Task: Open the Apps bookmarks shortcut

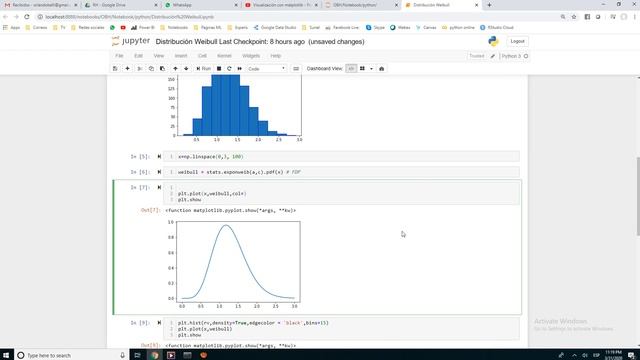Action: pyautogui.click(x=11, y=28)
